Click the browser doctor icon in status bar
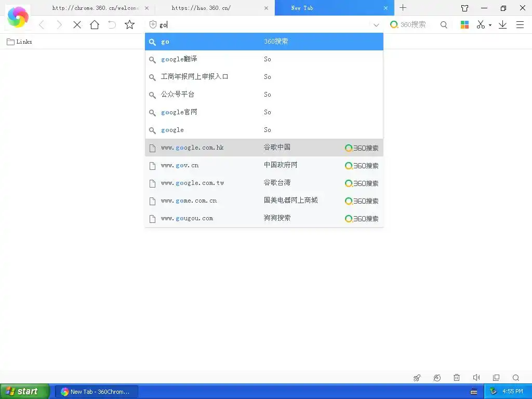This screenshot has height=399, width=532. point(437,378)
